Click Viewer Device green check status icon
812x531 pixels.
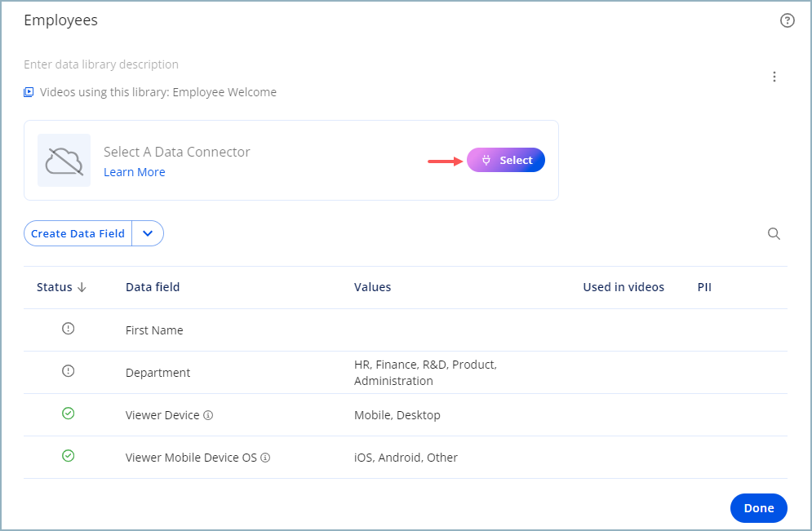[x=68, y=413]
